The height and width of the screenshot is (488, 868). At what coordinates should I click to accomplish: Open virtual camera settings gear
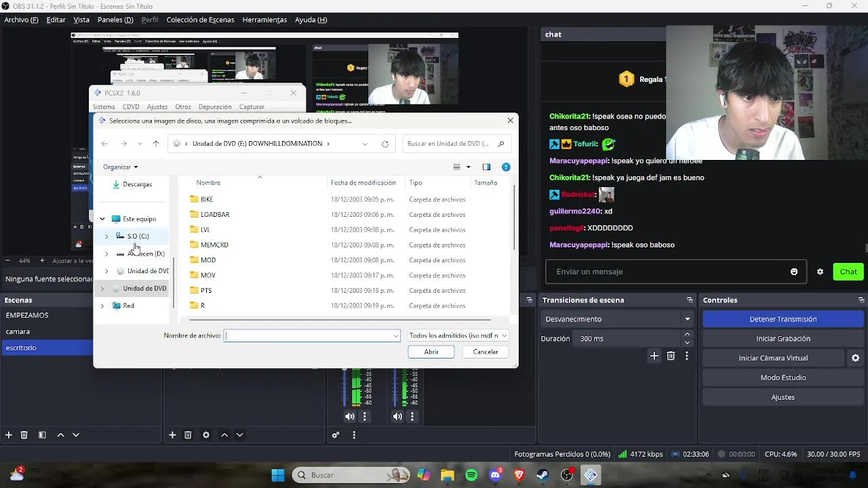point(855,358)
